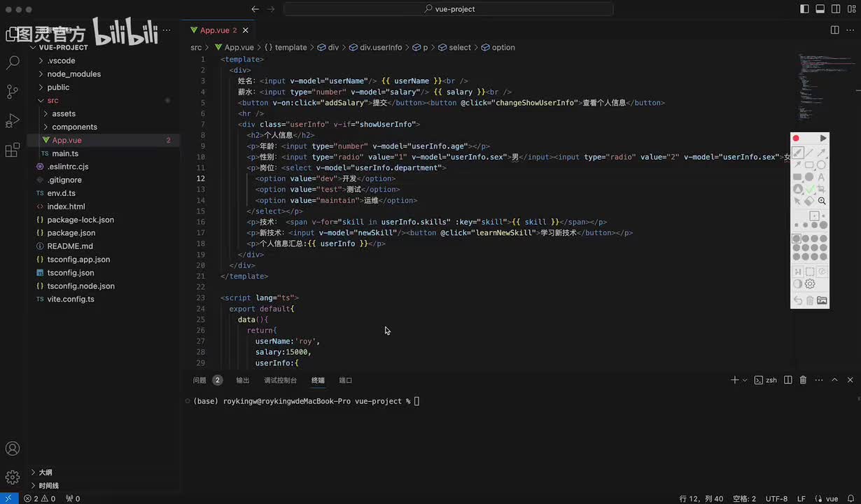
Task: Switch to the 端口 ports tab
Action: [x=346, y=380]
